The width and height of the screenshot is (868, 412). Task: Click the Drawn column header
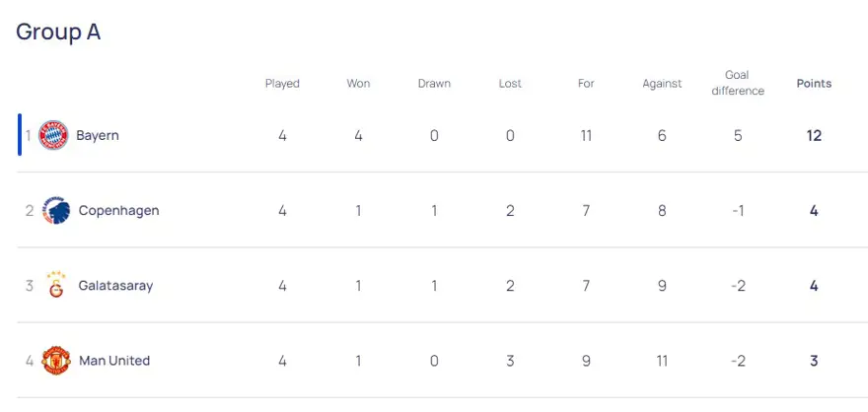click(x=434, y=84)
